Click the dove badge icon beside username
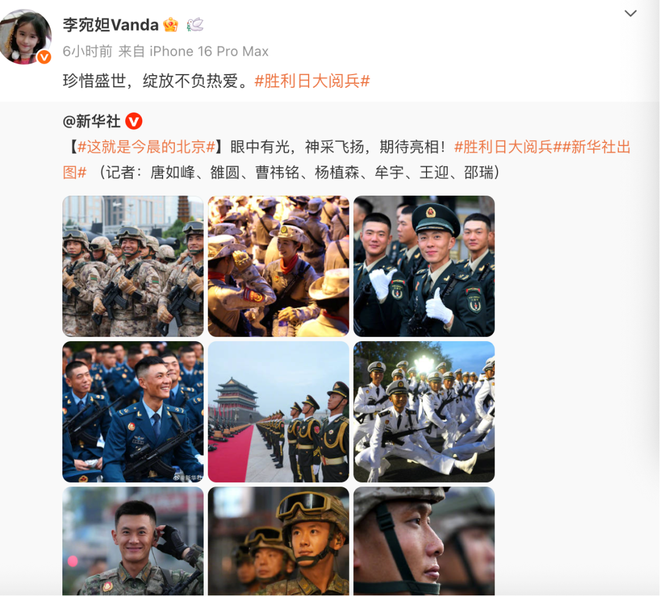This screenshot has height=596, width=660. click(x=195, y=24)
